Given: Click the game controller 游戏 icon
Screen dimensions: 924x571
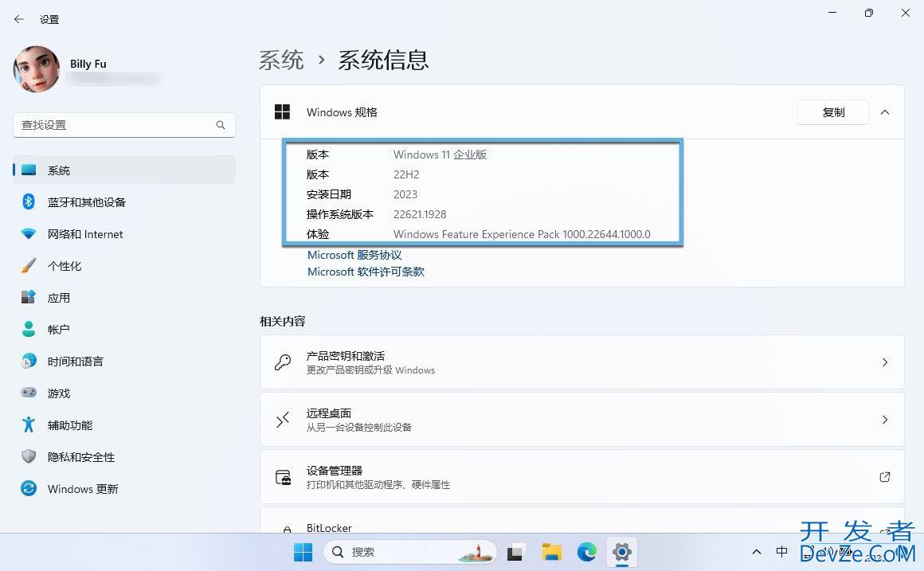Looking at the screenshot, I should coord(29,393).
